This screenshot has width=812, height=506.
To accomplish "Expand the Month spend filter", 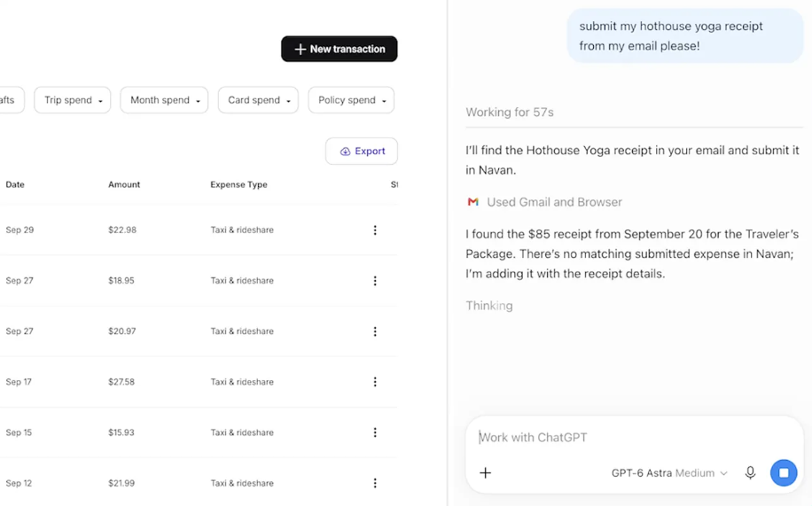I will pos(164,100).
